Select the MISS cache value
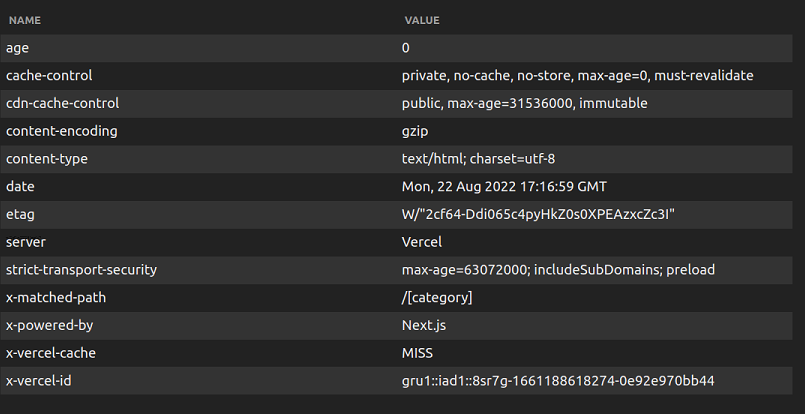Viewport: 805px width, 414px height. 417,353
